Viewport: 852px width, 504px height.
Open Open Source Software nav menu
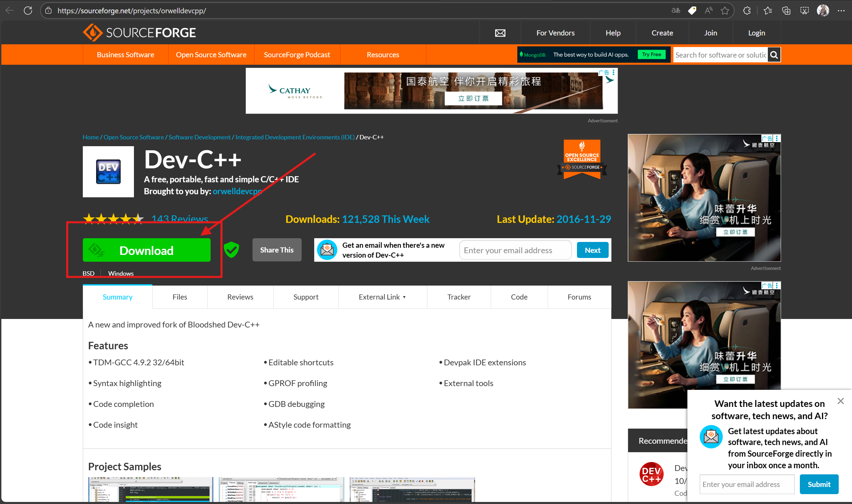[x=211, y=55]
